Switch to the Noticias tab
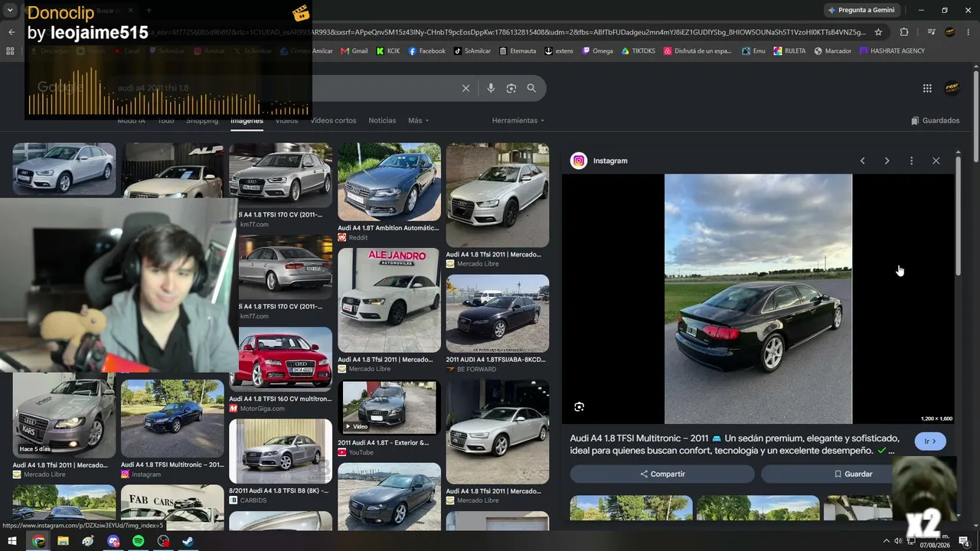 382,120
